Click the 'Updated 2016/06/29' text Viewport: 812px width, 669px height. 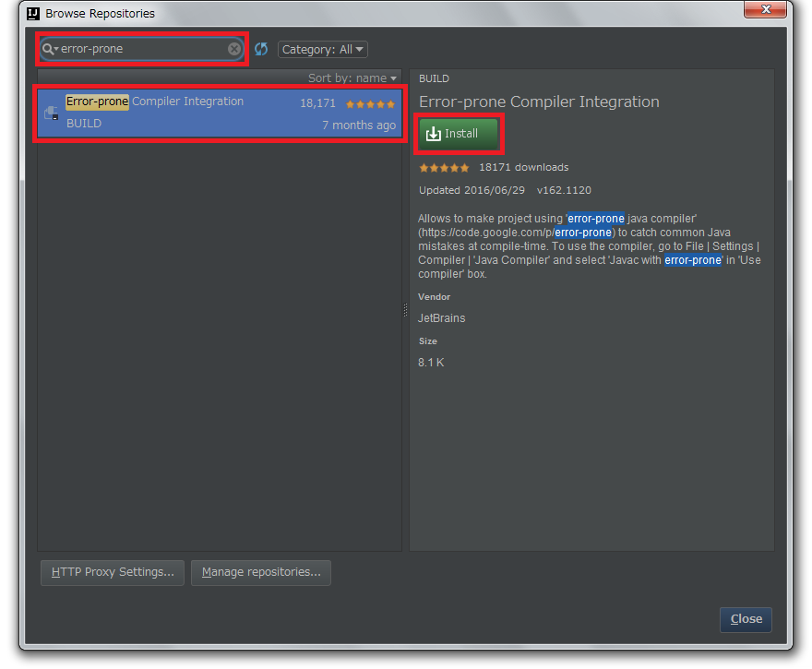point(472,190)
